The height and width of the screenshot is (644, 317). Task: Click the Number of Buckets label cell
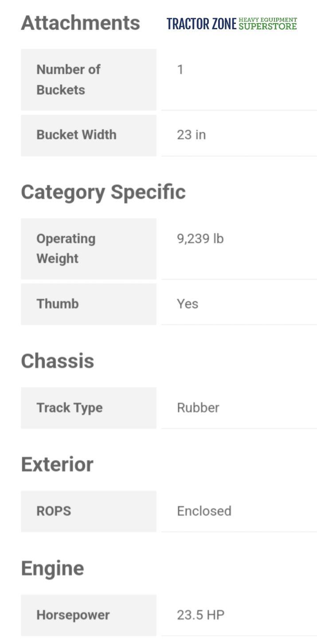[89, 80]
